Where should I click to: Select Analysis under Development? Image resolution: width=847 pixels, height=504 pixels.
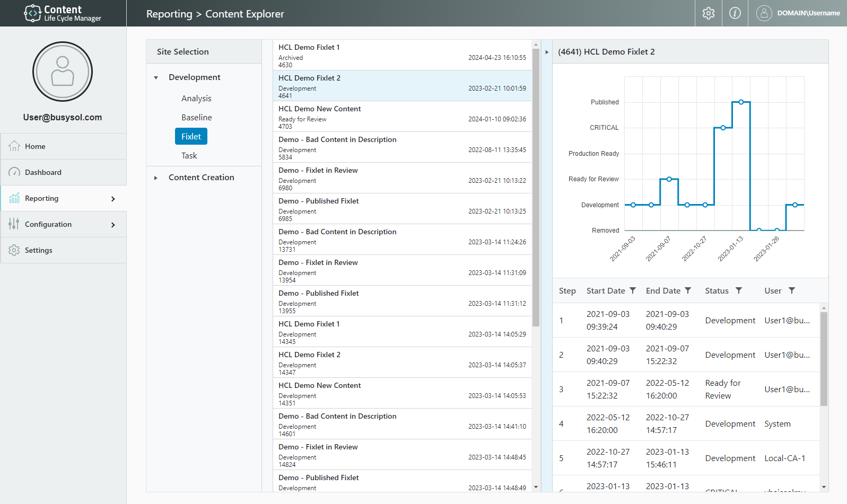click(196, 99)
